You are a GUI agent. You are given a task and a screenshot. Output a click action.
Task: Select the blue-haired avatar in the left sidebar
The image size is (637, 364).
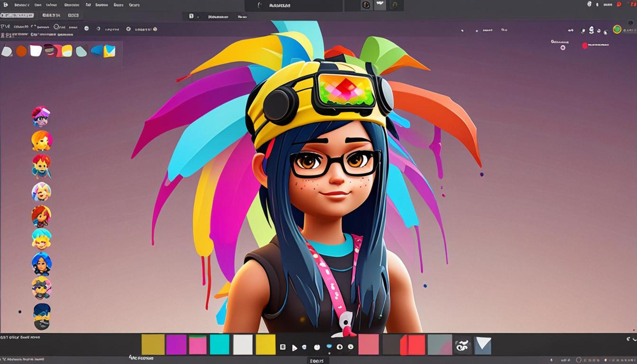point(42,264)
